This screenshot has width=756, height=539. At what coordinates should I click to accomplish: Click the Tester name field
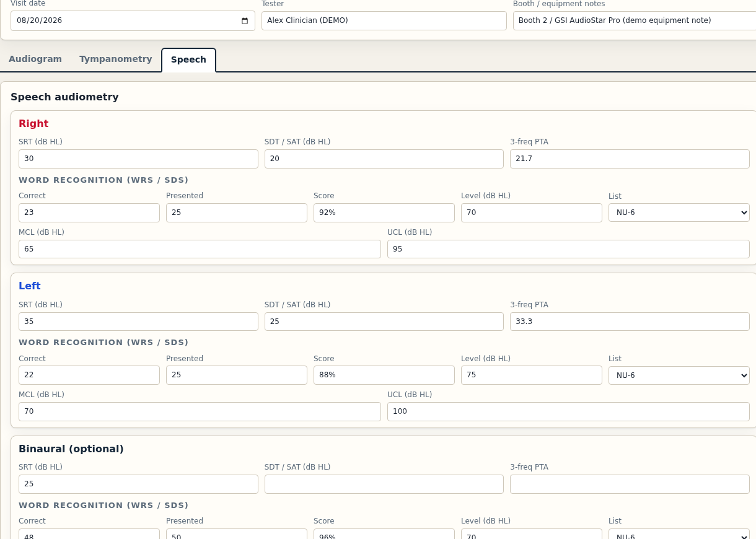click(x=384, y=20)
